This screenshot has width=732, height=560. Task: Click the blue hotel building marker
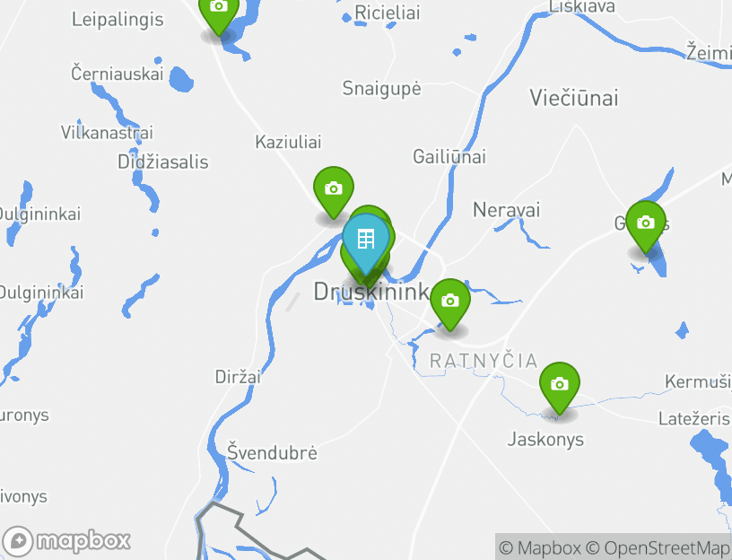[366, 243]
